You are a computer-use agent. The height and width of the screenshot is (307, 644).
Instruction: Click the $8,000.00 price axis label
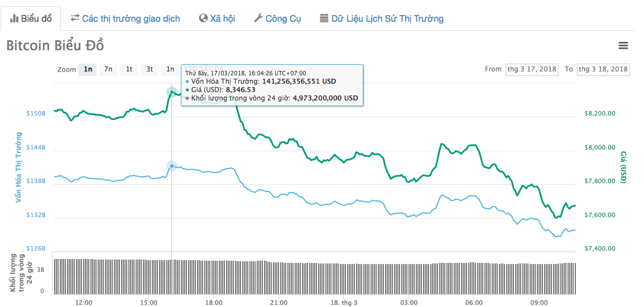pos(599,147)
